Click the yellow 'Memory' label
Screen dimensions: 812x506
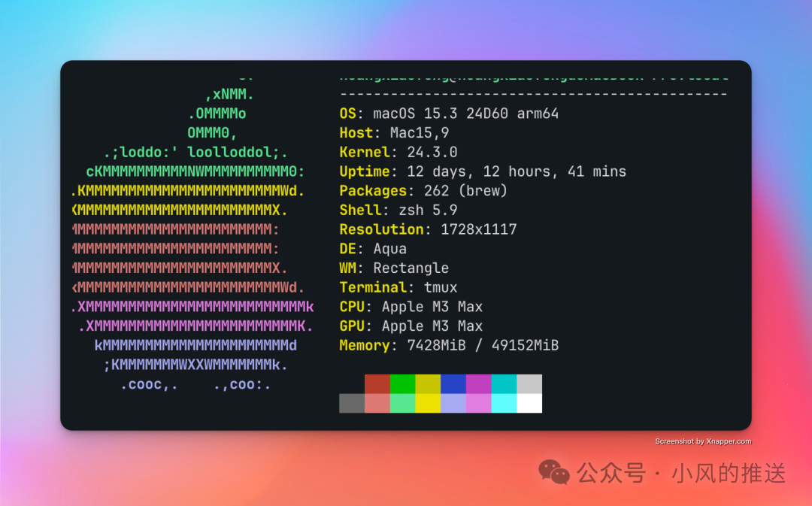click(x=365, y=345)
